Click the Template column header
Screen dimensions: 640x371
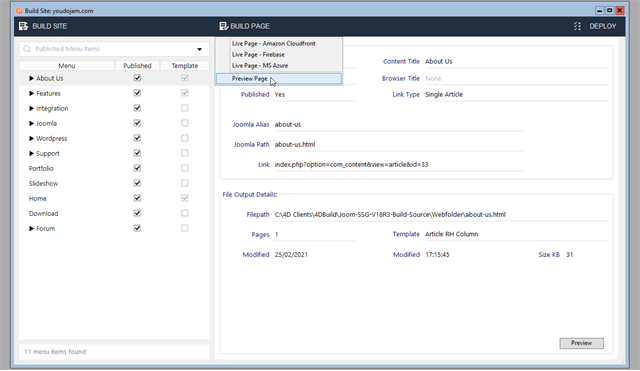(x=184, y=66)
